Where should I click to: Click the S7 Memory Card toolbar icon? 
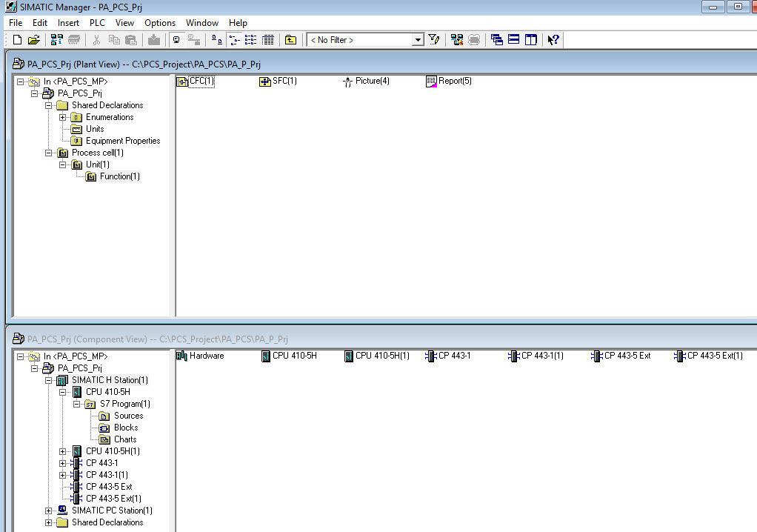point(74,40)
